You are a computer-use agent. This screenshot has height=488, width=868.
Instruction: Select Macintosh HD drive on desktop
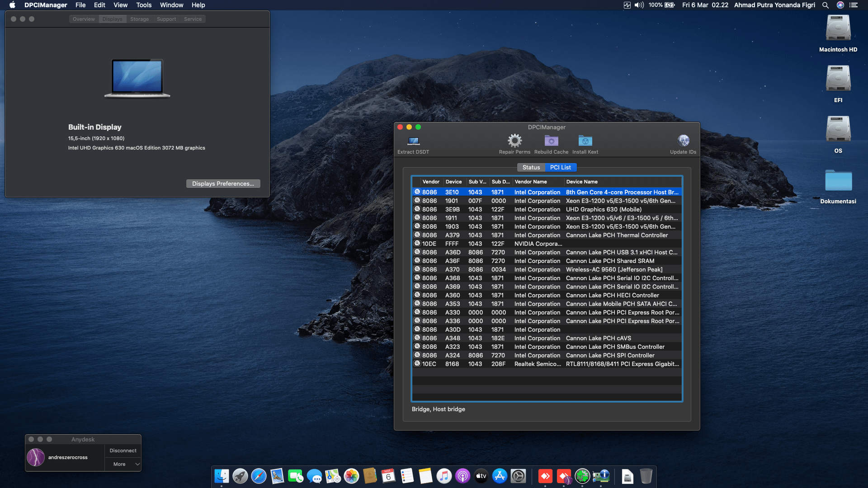838,28
